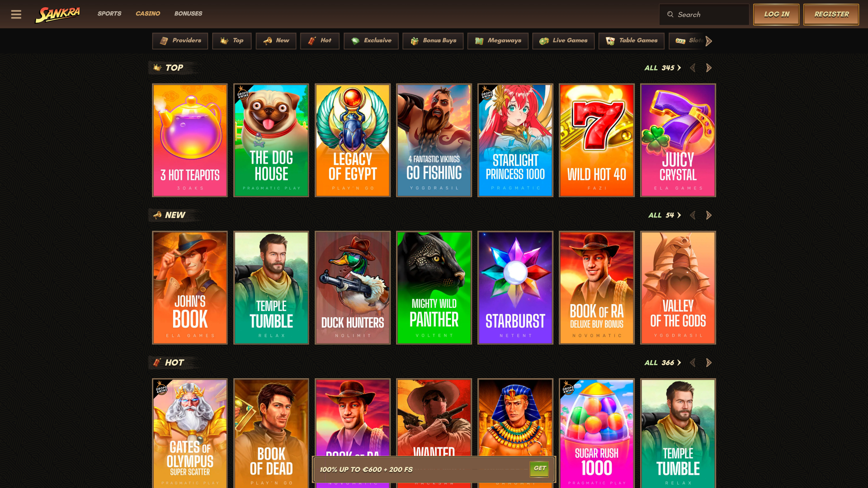The width and height of the screenshot is (868, 488).
Task: View all 345 TOP games
Action: coord(663,68)
